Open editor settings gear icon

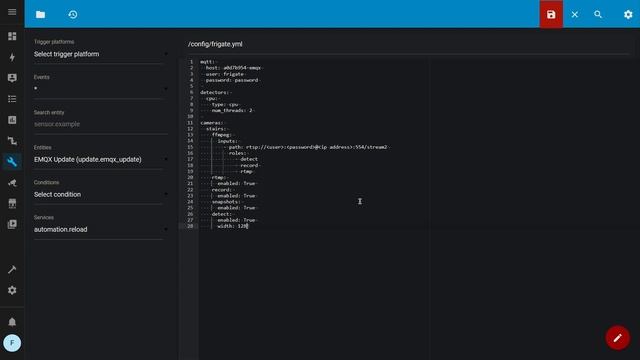(628, 15)
